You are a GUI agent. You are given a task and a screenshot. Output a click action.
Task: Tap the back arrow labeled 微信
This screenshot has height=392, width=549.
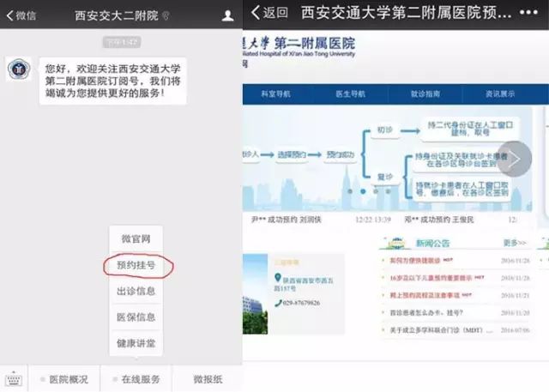(x=21, y=15)
